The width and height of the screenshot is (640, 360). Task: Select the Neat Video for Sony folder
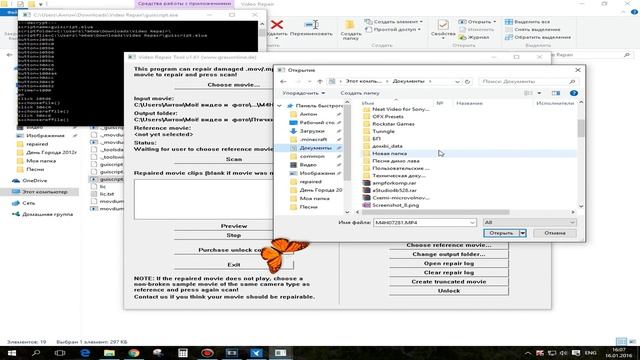coord(396,109)
